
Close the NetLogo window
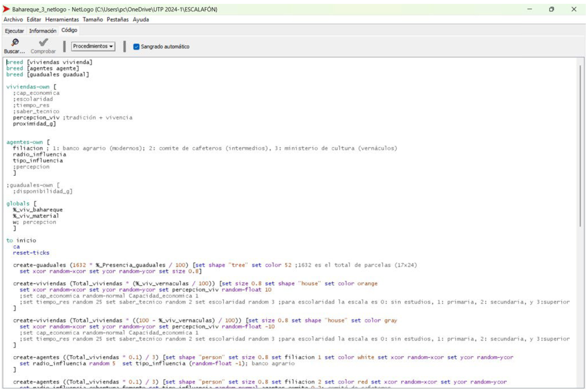click(574, 9)
